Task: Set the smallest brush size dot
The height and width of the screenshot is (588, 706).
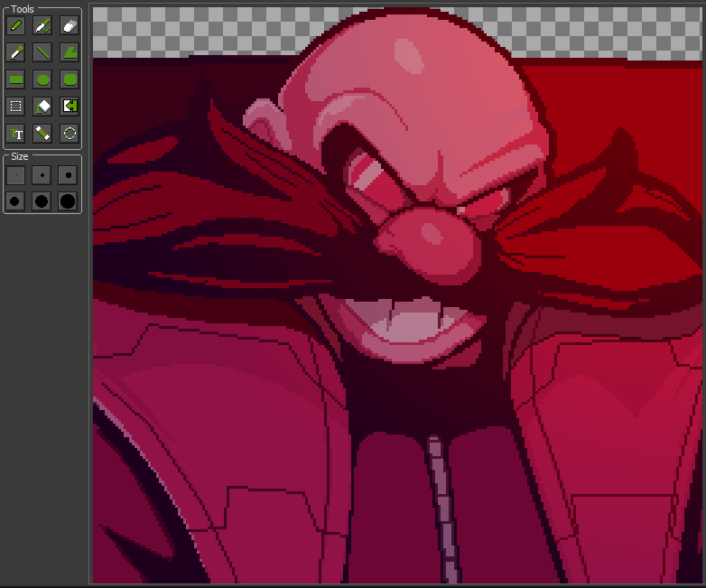Action: point(15,175)
